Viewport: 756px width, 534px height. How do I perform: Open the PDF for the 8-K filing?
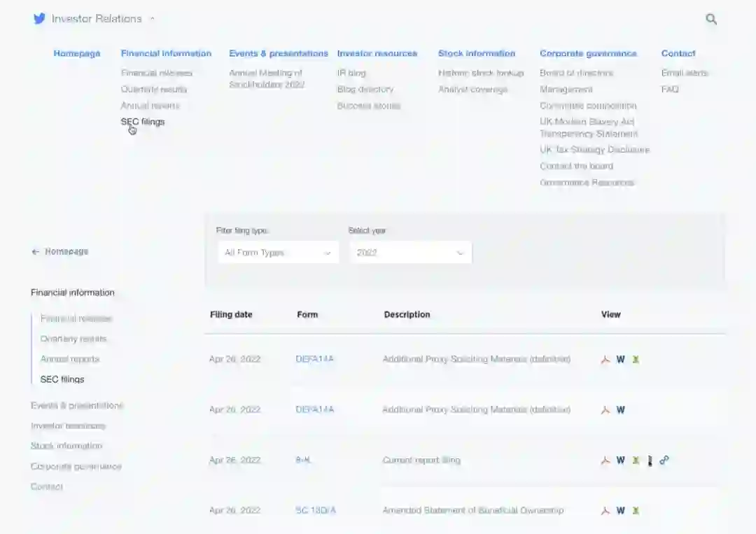click(x=605, y=461)
